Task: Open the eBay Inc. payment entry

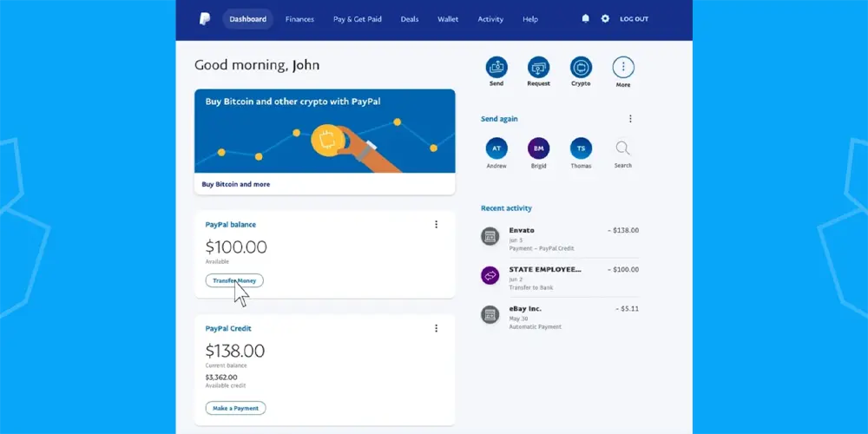Action: 560,317
